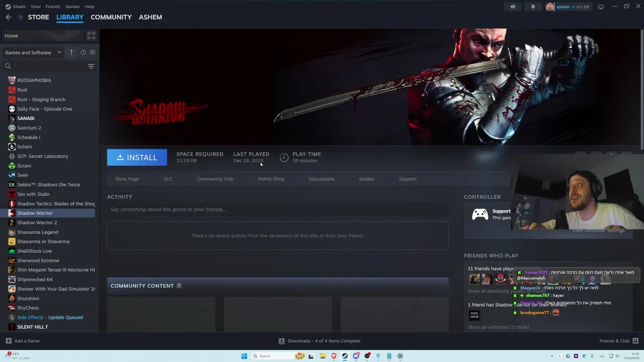644x362 pixels.
Task: Open the Community Hub link
Action: pos(215,179)
